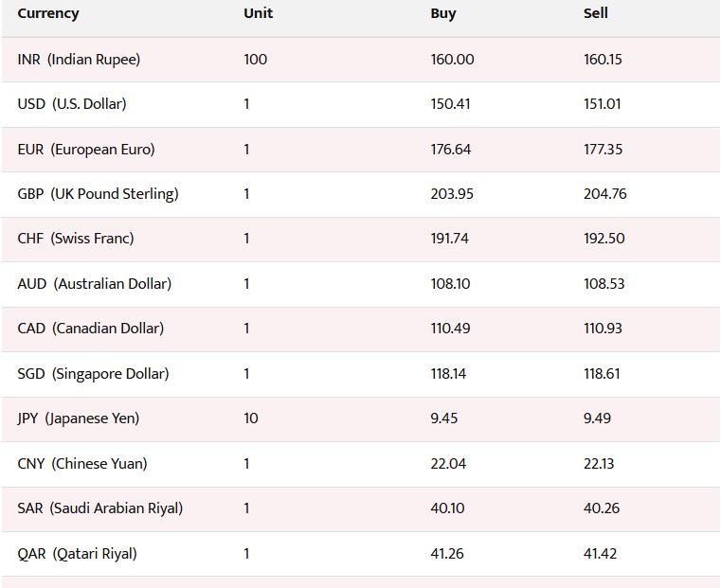Click the EUR buy rate 176.64
This screenshot has width=721, height=588.
(x=450, y=150)
